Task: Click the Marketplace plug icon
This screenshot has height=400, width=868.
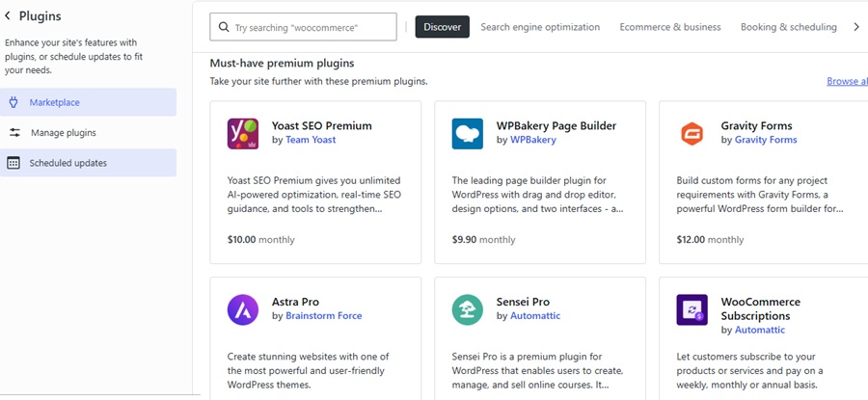Action: coord(14,102)
